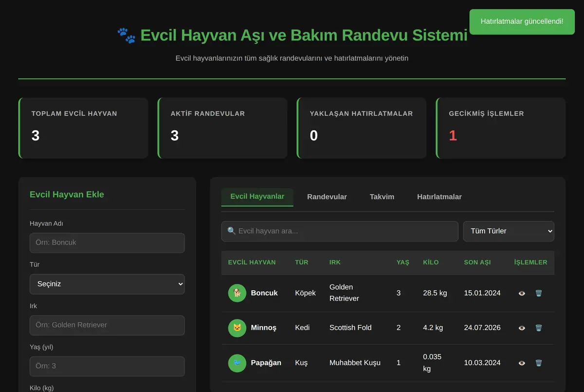Delete Minnoş using its trash icon

538,328
